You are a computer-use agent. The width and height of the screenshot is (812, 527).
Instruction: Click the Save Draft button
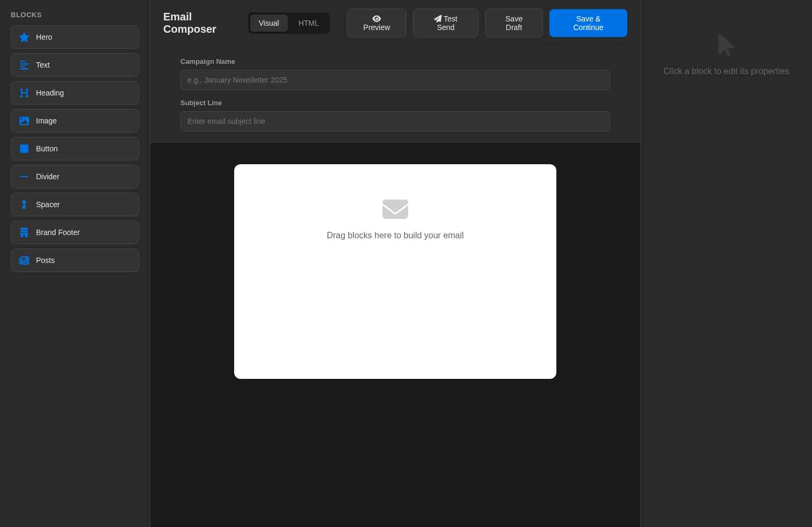(513, 23)
